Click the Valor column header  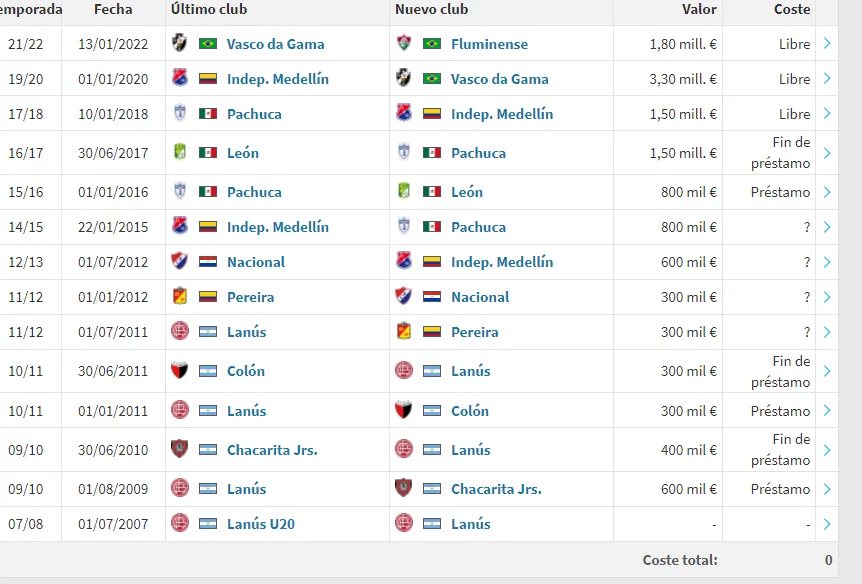699,9
